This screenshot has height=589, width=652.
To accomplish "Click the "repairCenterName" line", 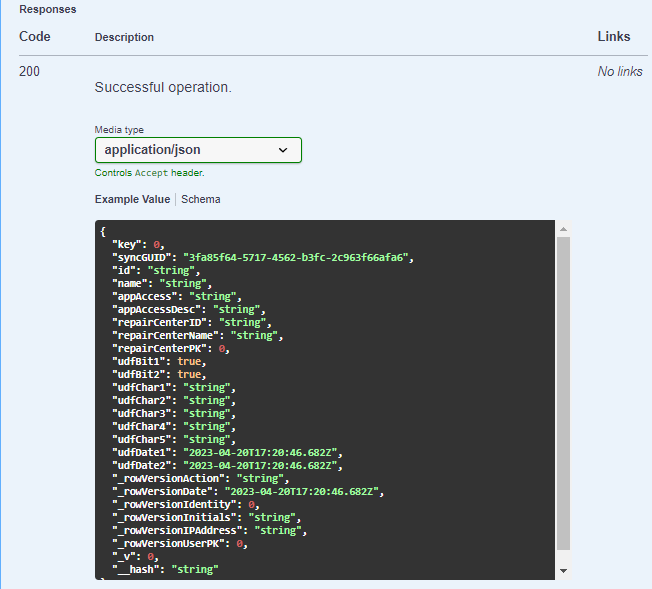I will point(198,335).
